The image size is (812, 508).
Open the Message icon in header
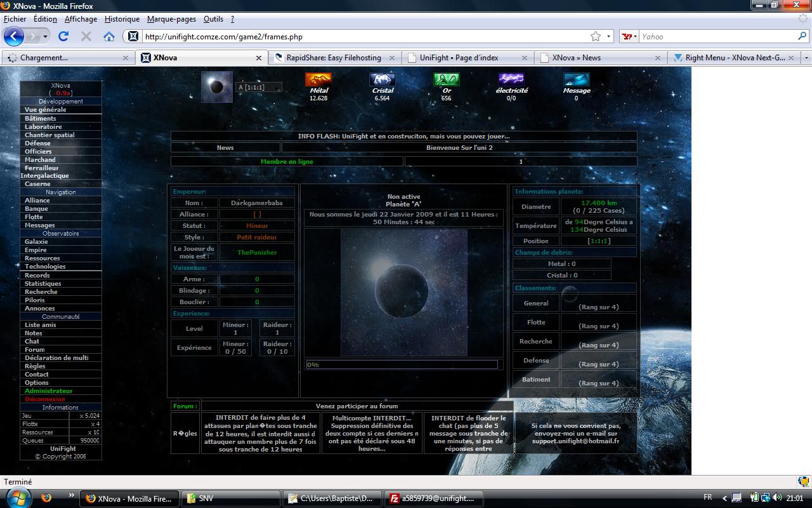click(576, 79)
